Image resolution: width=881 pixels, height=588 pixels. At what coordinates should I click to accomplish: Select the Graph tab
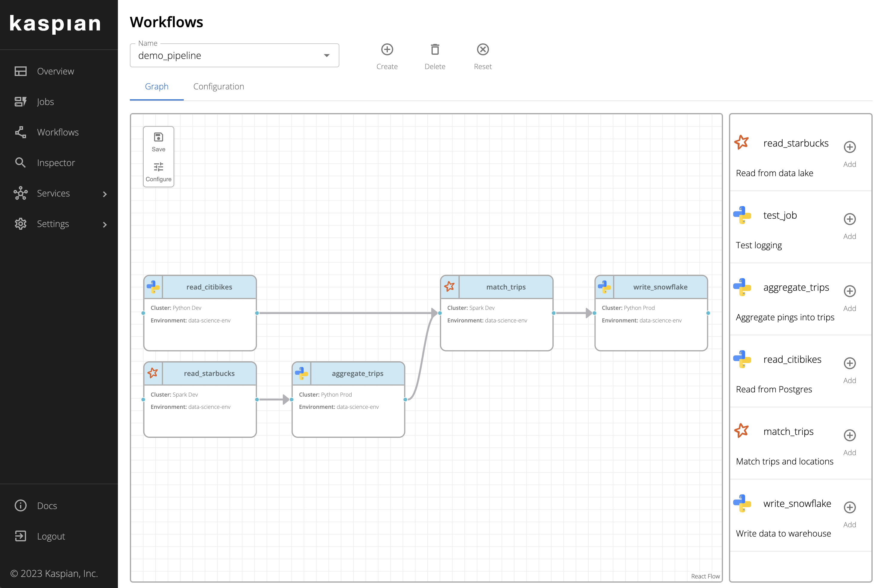157,87
